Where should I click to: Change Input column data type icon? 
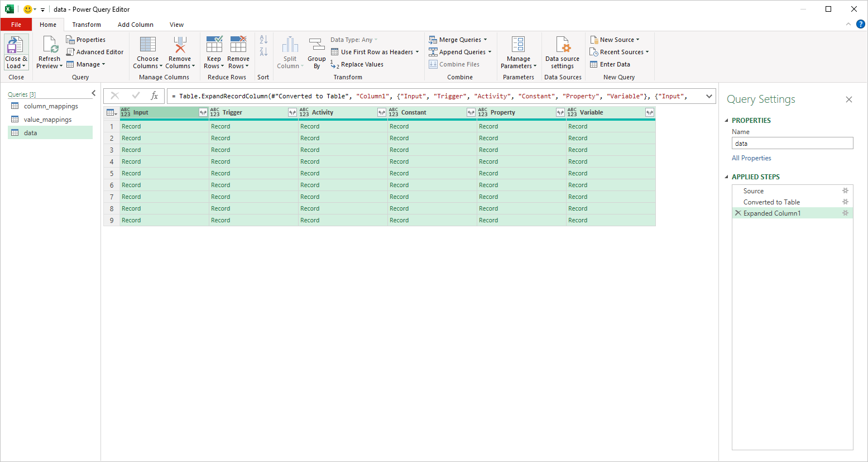click(x=126, y=112)
